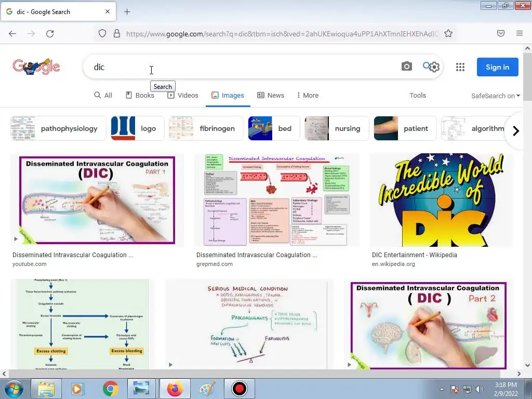Open grepmed.com Disseminated Intravascular Coagulation link

click(257, 255)
